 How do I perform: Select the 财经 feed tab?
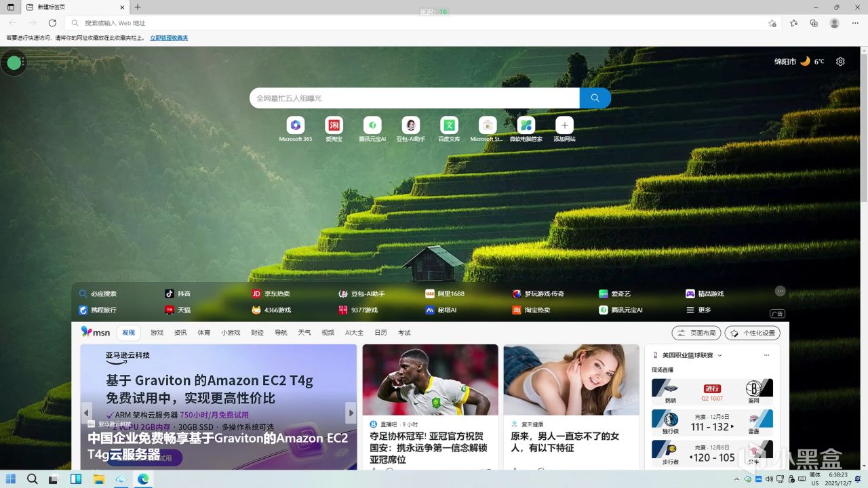[x=257, y=333]
